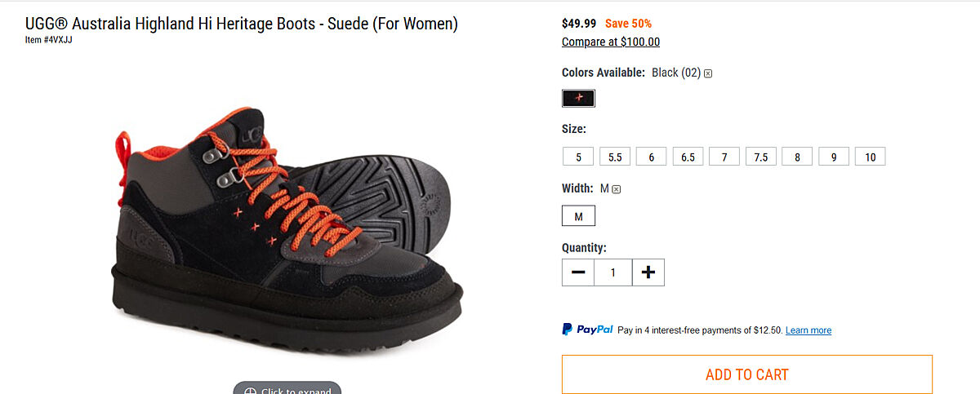This screenshot has width=980, height=394.
Task: Pick size 10
Action: pyautogui.click(x=870, y=157)
